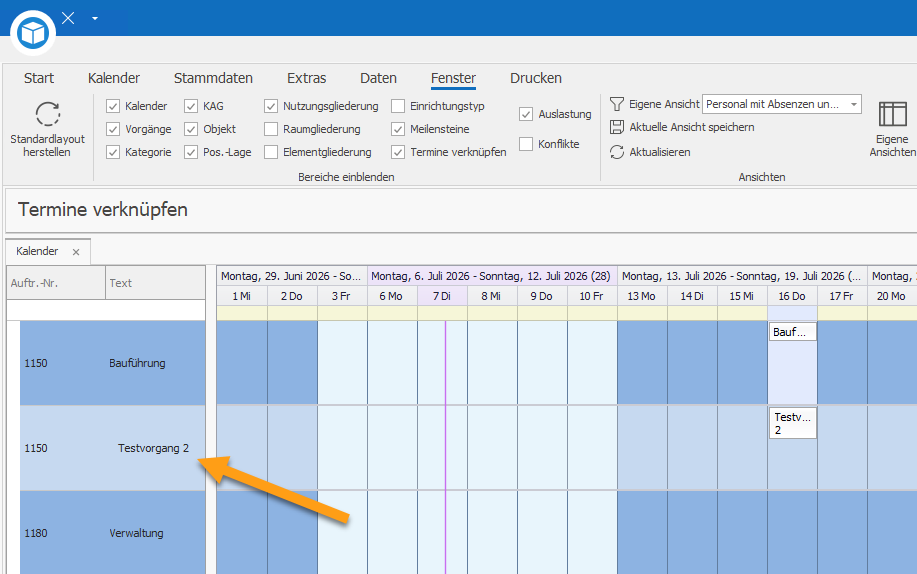
Task: Disable the Nutzungsgliederung checkbox
Action: (271, 106)
